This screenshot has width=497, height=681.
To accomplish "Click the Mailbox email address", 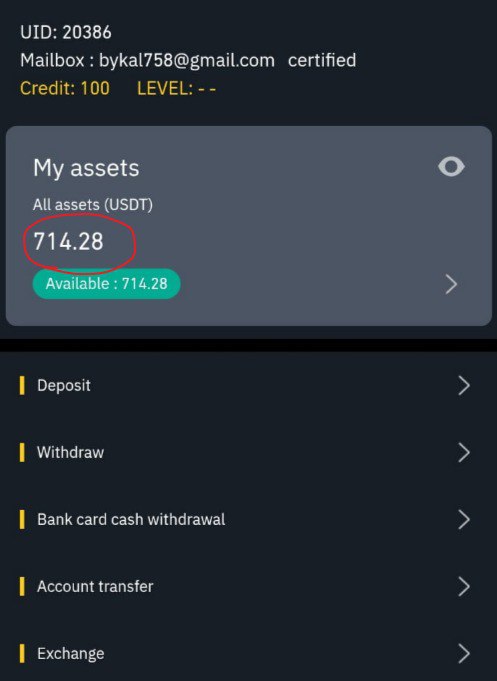I will pyautogui.click(x=187, y=61).
